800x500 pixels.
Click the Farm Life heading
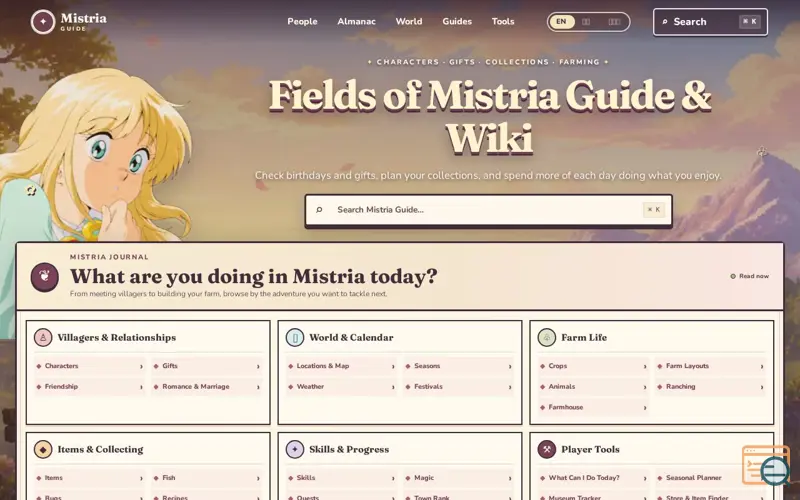(x=584, y=337)
